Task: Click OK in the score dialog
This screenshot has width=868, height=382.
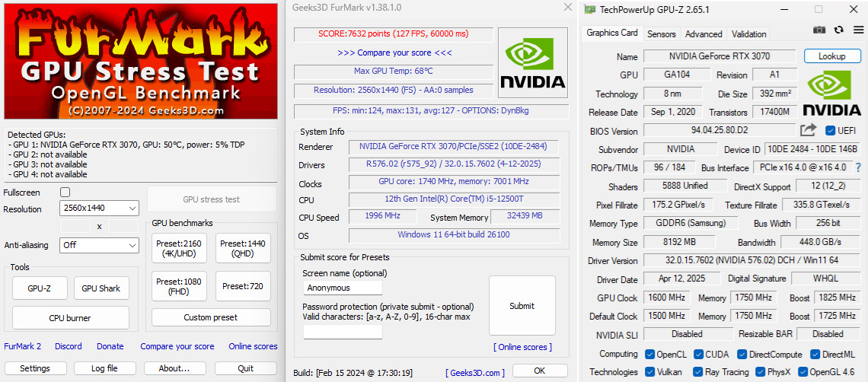Action: (540, 371)
